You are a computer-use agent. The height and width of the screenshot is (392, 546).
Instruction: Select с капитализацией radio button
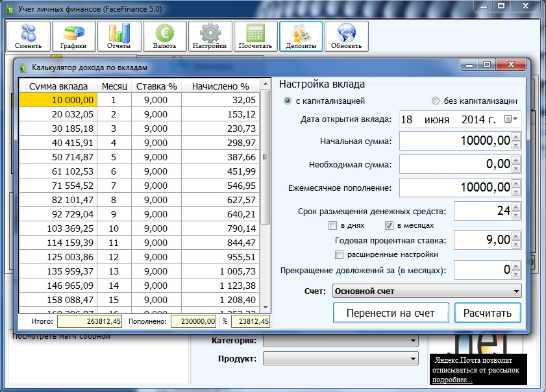(x=287, y=101)
